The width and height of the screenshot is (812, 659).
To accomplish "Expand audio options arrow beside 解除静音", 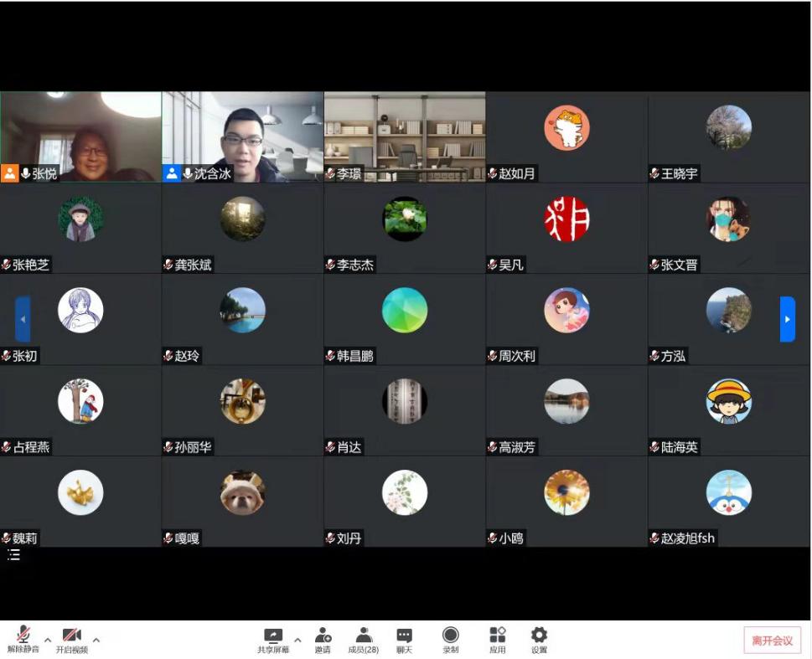I will point(48,640).
